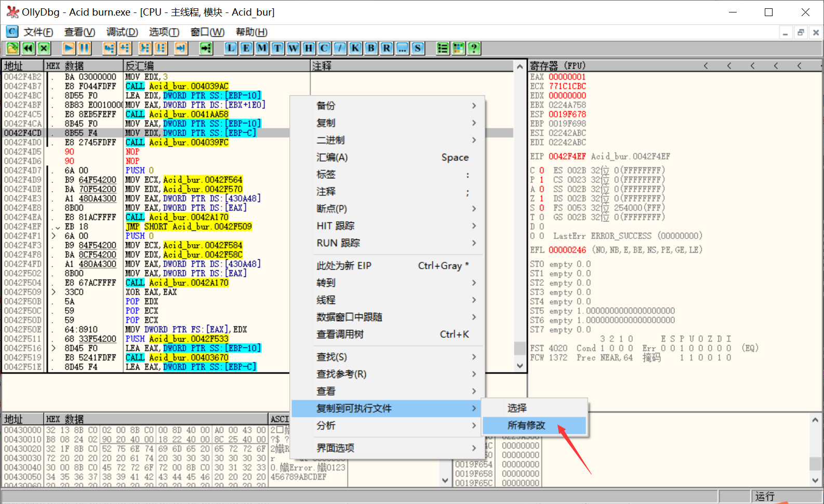Click the Open file toolbar icon
Image resolution: width=824 pixels, height=504 pixels.
tap(12, 48)
